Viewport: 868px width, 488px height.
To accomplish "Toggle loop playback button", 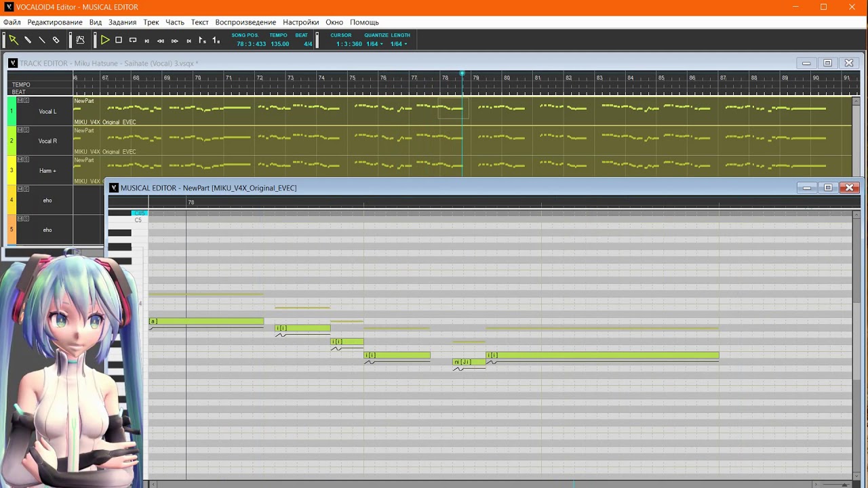I will (x=133, y=40).
